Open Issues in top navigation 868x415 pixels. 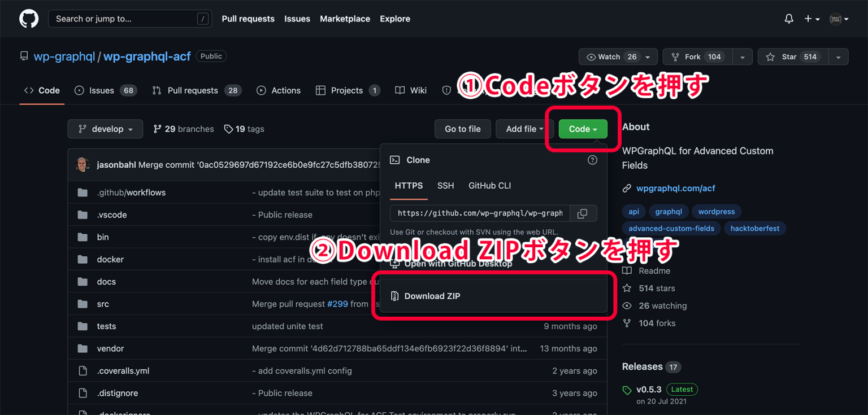[x=297, y=19]
